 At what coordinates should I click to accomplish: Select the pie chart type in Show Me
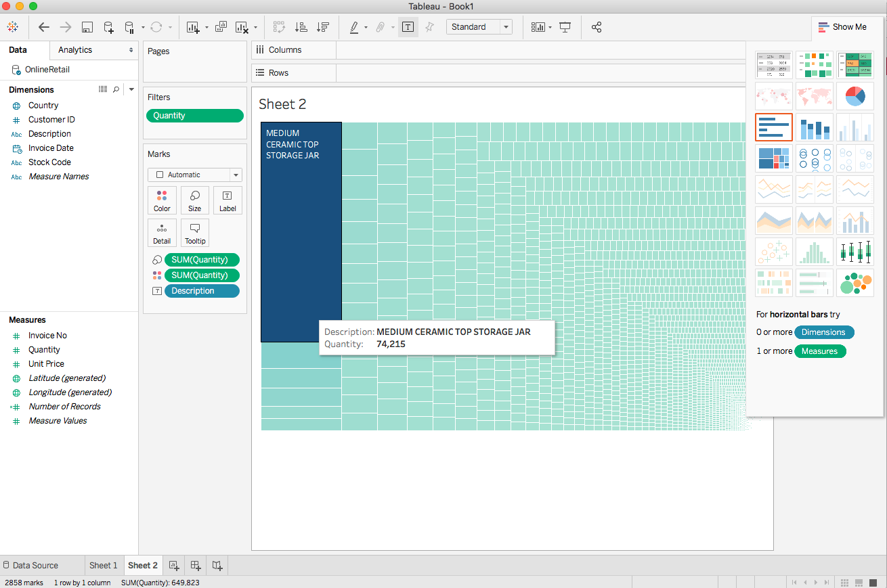tap(855, 95)
